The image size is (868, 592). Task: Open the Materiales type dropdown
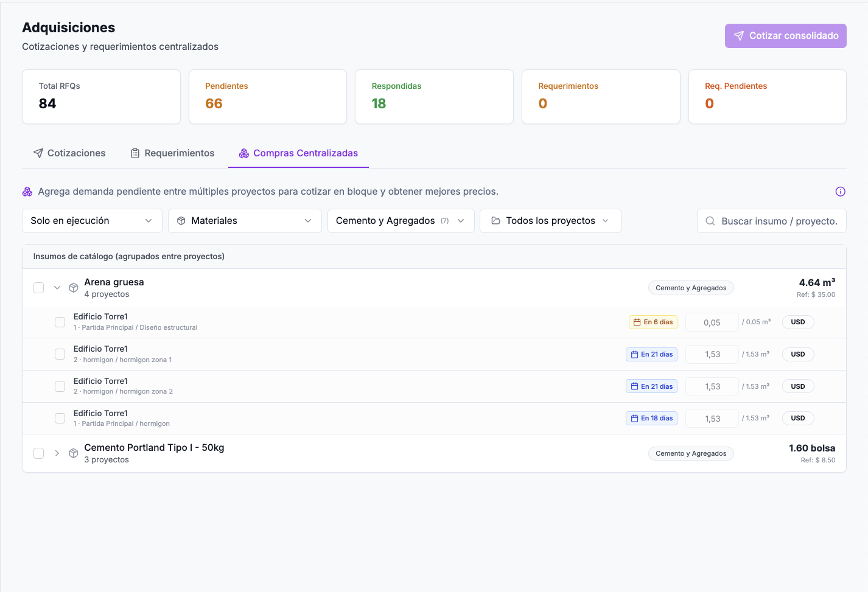[245, 221]
